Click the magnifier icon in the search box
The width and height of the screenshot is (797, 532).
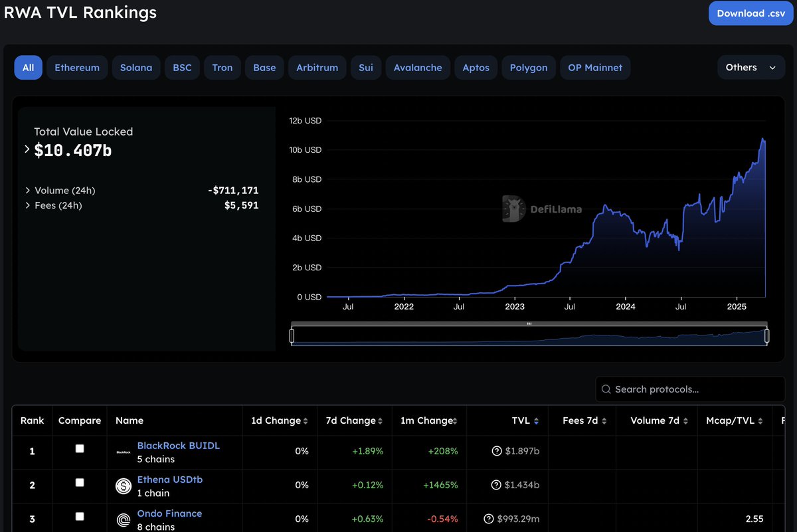click(x=606, y=389)
